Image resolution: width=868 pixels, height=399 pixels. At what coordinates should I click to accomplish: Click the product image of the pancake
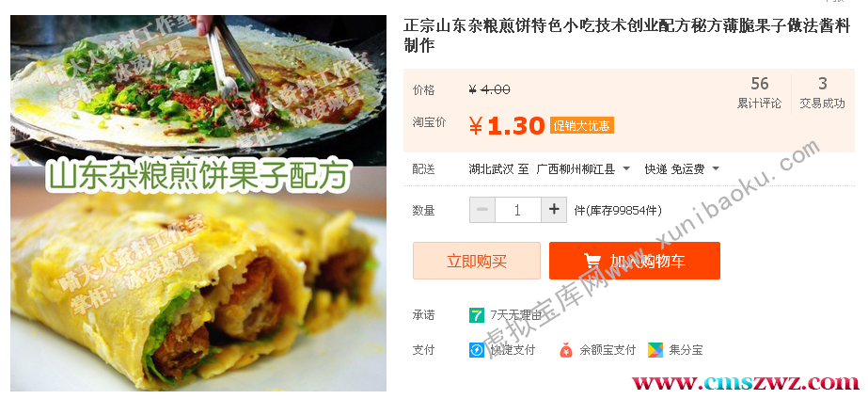[x=198, y=203]
